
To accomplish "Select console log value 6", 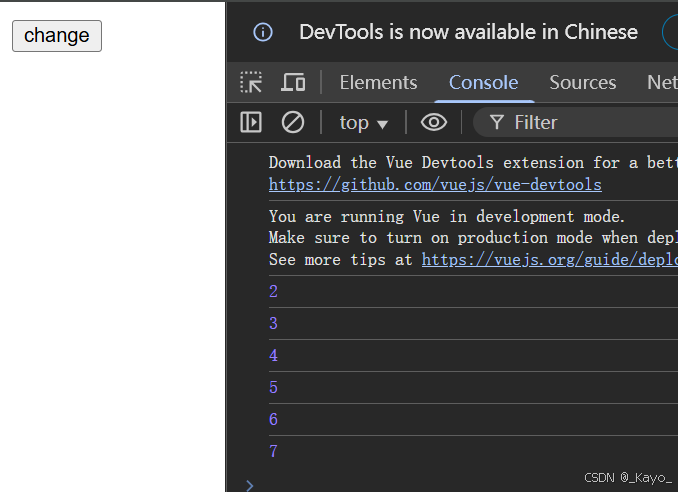I will click(x=273, y=419).
